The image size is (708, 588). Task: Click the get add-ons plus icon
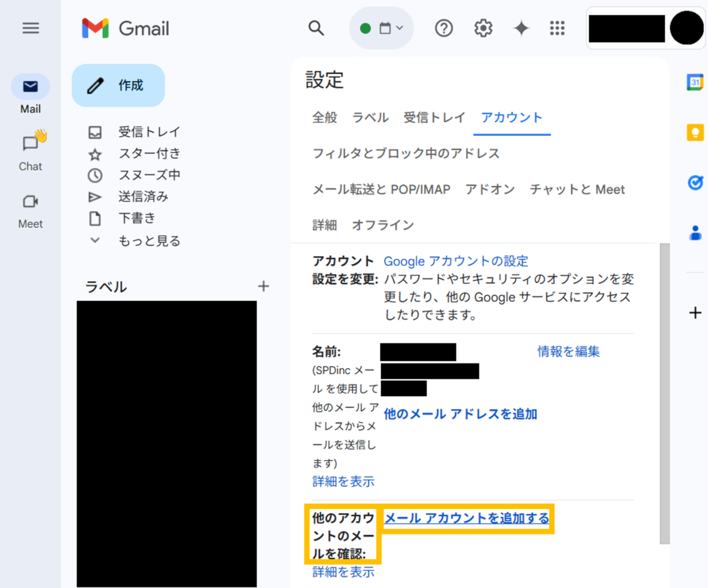[695, 312]
